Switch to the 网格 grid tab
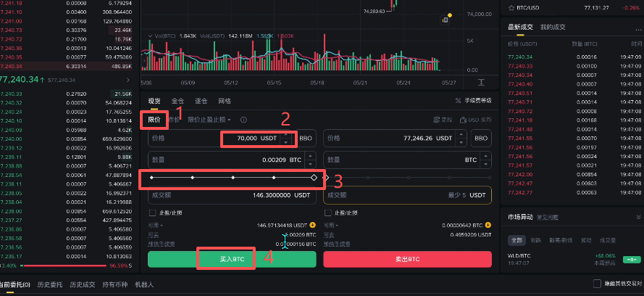644x296 pixels. point(225,101)
